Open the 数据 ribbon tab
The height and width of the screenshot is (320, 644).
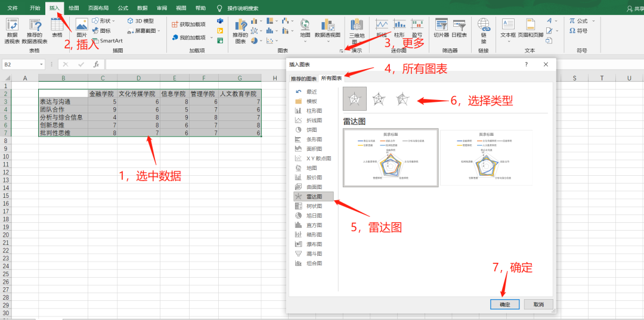point(143,8)
